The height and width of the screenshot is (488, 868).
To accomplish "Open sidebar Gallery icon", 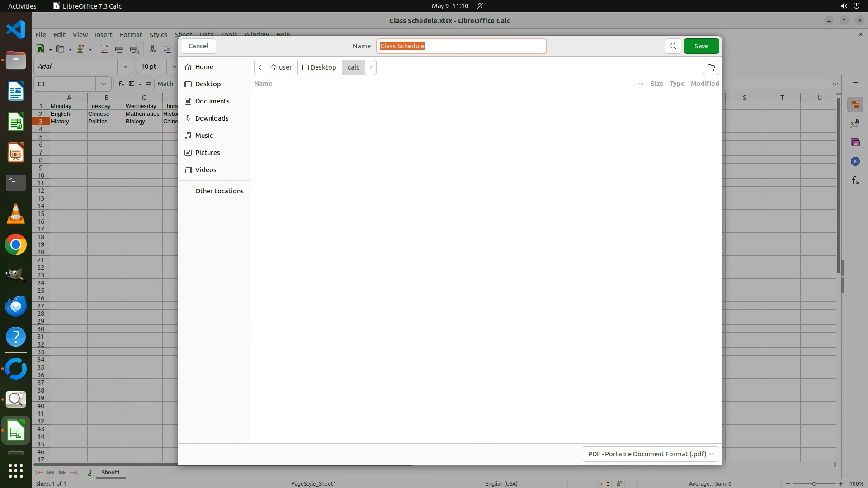I will click(x=855, y=142).
